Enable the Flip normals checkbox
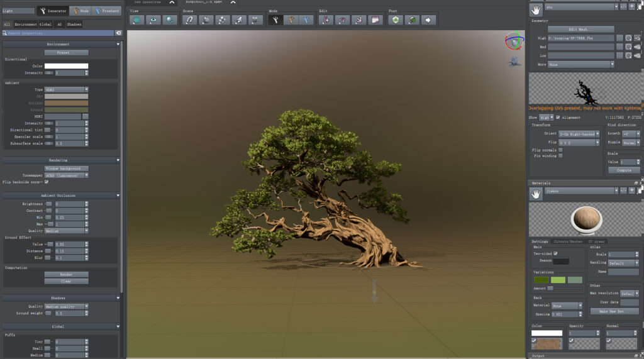The width and height of the screenshot is (644, 359). pyautogui.click(x=560, y=150)
